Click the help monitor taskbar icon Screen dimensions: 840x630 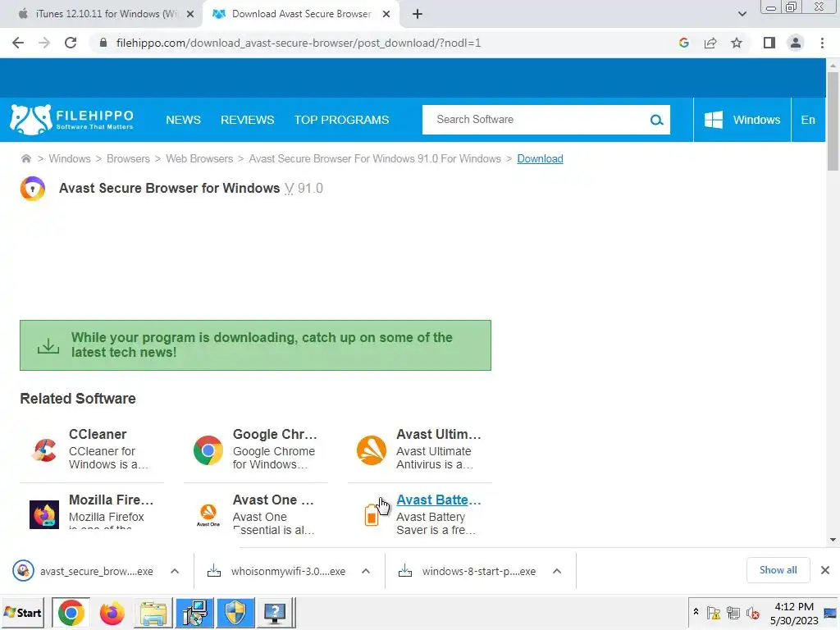click(275, 612)
